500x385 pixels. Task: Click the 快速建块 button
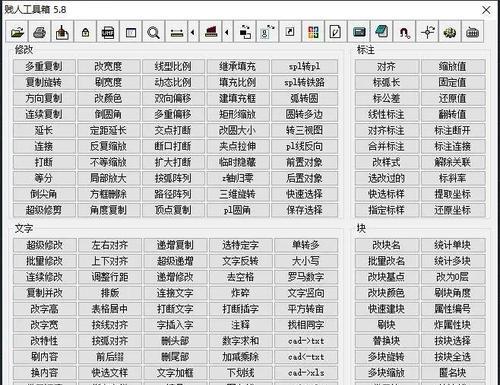pos(387,309)
